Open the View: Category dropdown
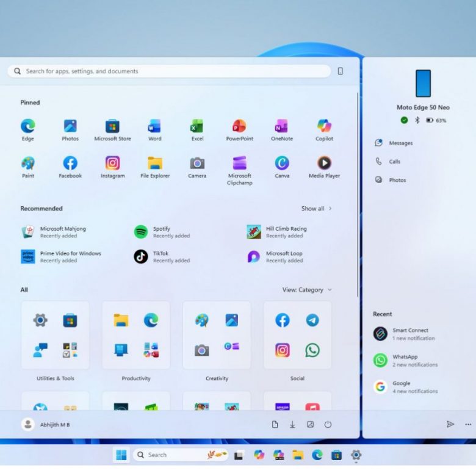This screenshot has width=476, height=476. [307, 290]
